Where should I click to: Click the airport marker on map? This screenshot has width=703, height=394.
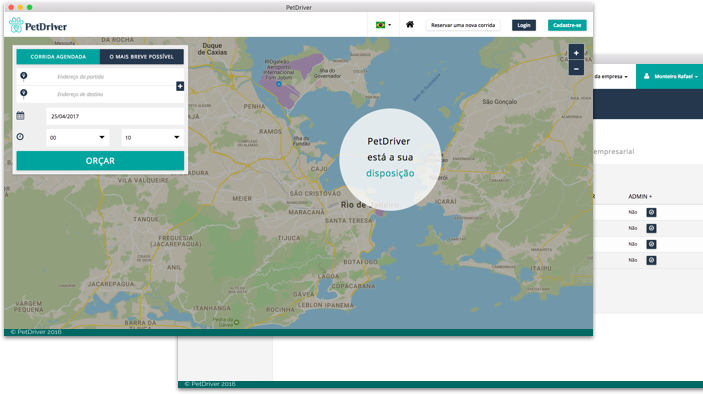(279, 84)
